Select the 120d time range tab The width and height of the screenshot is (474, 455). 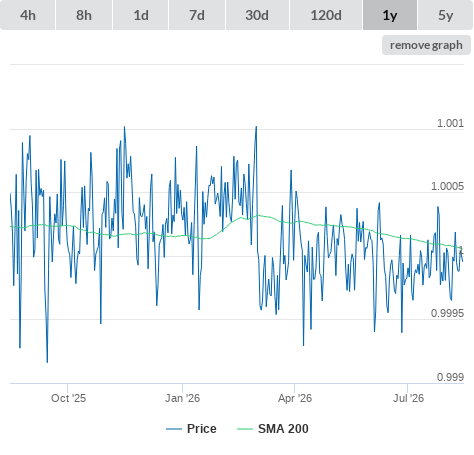(x=326, y=15)
